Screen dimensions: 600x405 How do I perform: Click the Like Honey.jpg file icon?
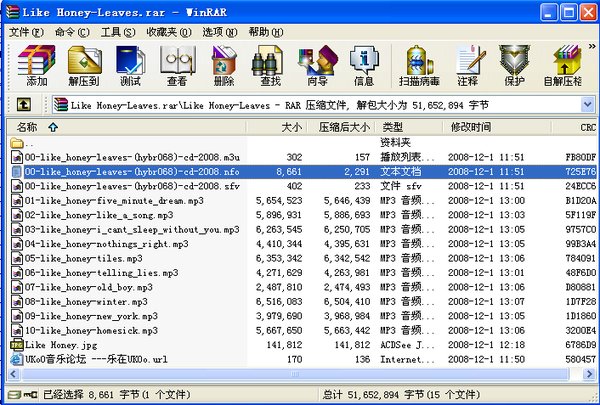(17, 345)
